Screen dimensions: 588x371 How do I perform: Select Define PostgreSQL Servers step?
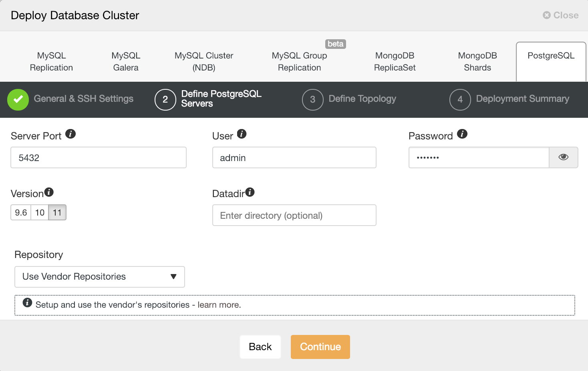(x=222, y=99)
